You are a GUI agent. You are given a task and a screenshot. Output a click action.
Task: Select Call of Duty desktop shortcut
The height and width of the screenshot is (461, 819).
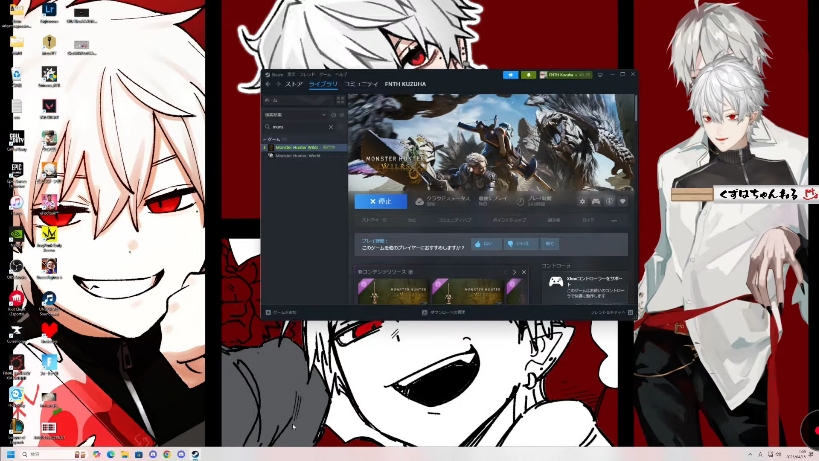coord(17,141)
